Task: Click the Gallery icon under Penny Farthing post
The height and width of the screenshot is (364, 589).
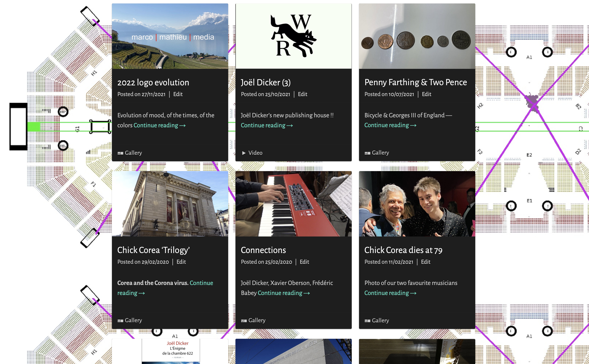Action: coord(367,153)
